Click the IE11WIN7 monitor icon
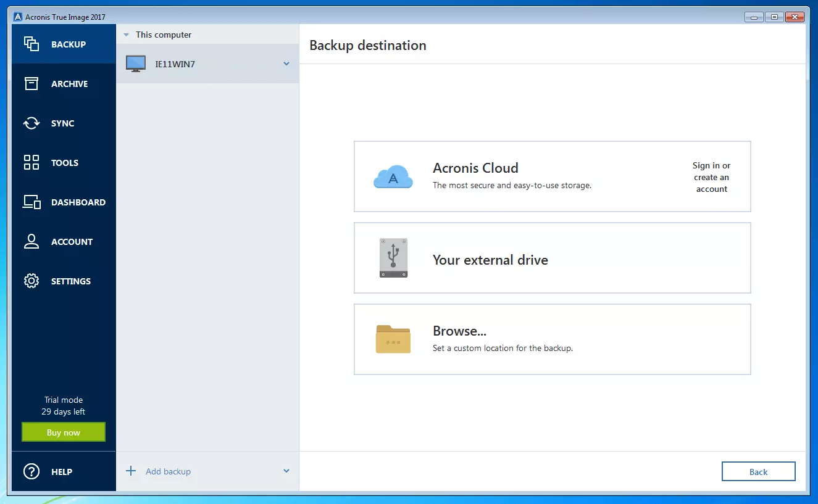 pyautogui.click(x=136, y=64)
